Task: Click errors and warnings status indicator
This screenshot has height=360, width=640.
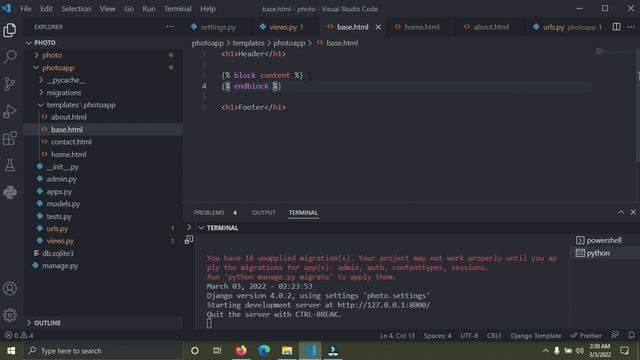Action: tap(19, 336)
